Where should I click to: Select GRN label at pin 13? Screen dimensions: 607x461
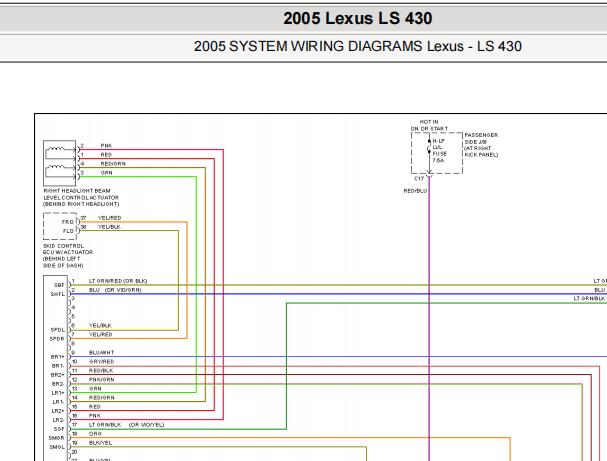tap(95, 389)
